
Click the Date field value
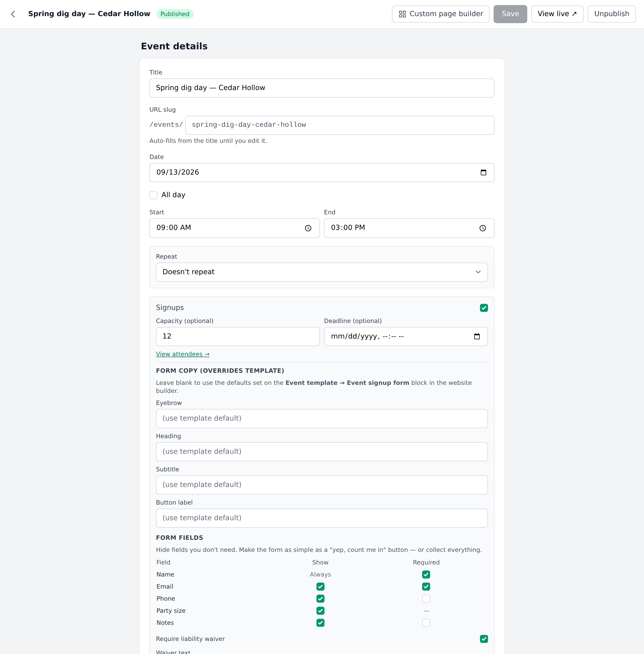[178, 173]
